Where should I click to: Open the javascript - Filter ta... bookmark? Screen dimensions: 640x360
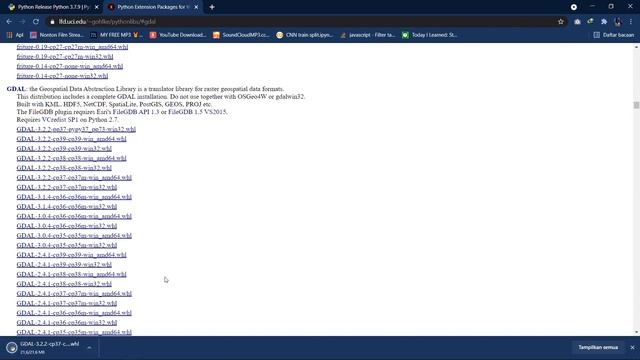tap(367, 35)
